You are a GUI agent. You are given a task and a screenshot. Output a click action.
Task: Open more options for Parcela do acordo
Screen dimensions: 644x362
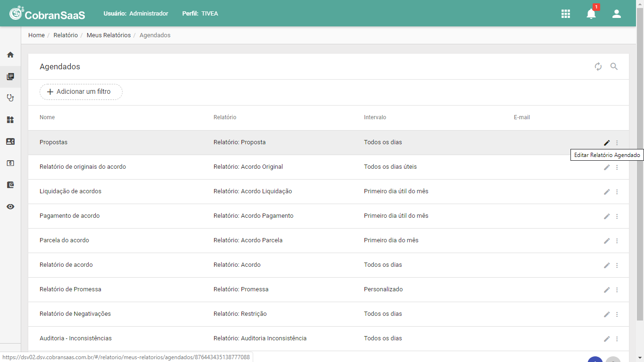617,241
